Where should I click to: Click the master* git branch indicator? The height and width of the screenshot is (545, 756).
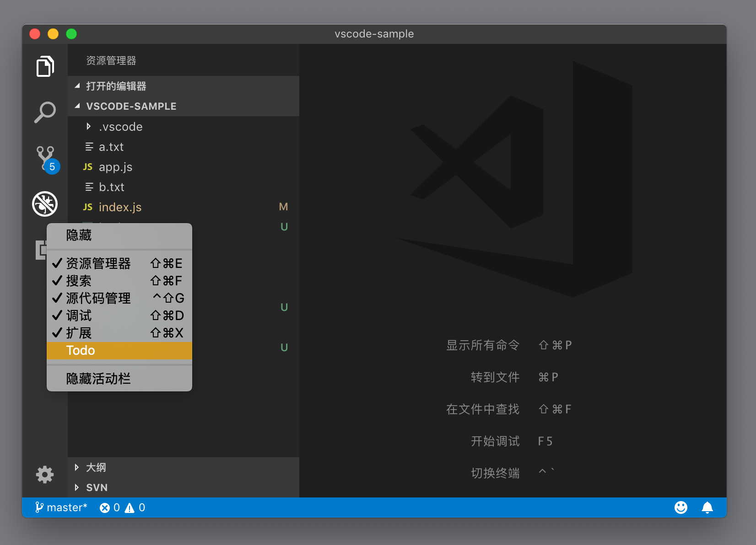(x=61, y=508)
